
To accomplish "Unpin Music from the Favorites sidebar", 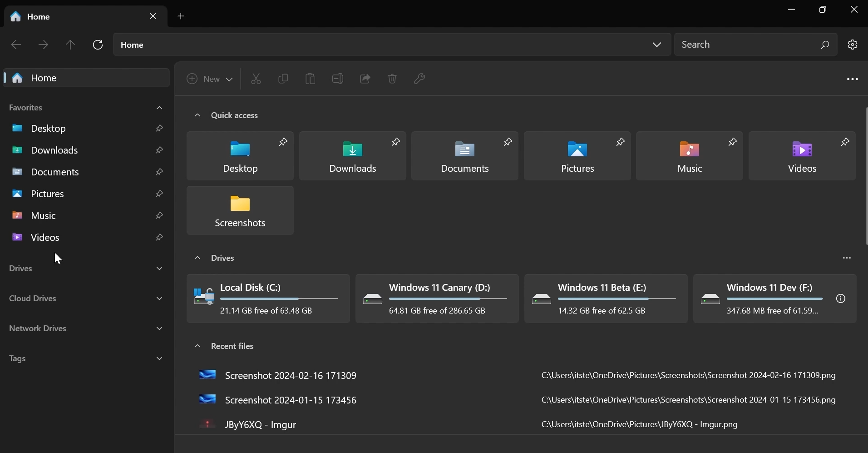I will coord(159,216).
